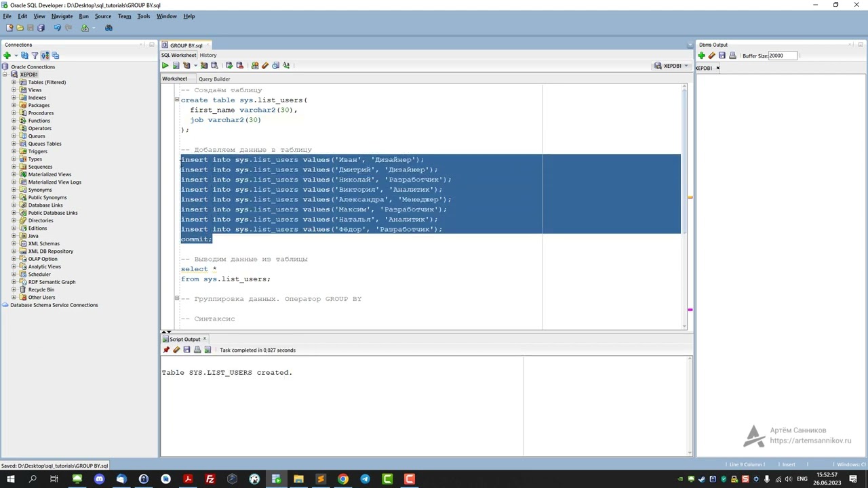Select Recycle Bin in the connections tree
The image size is (868, 488).
pyautogui.click(x=41, y=289)
